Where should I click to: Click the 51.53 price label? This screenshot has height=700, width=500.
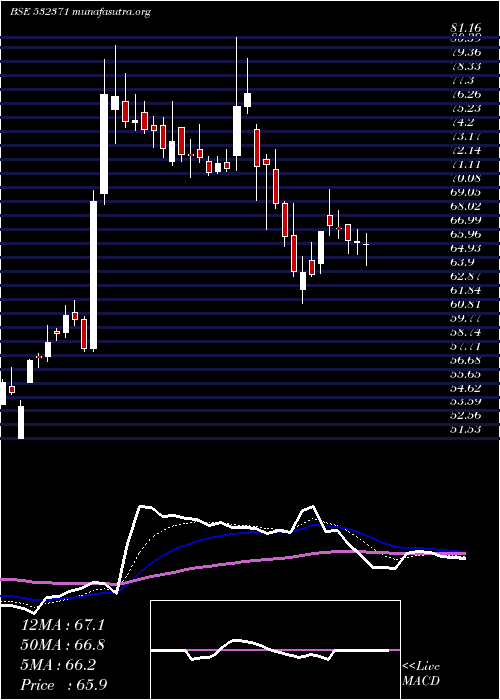point(466,429)
